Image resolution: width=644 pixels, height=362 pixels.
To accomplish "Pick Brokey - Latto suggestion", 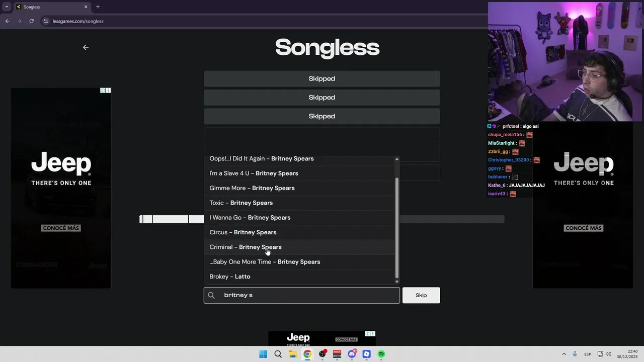I will pyautogui.click(x=299, y=277).
